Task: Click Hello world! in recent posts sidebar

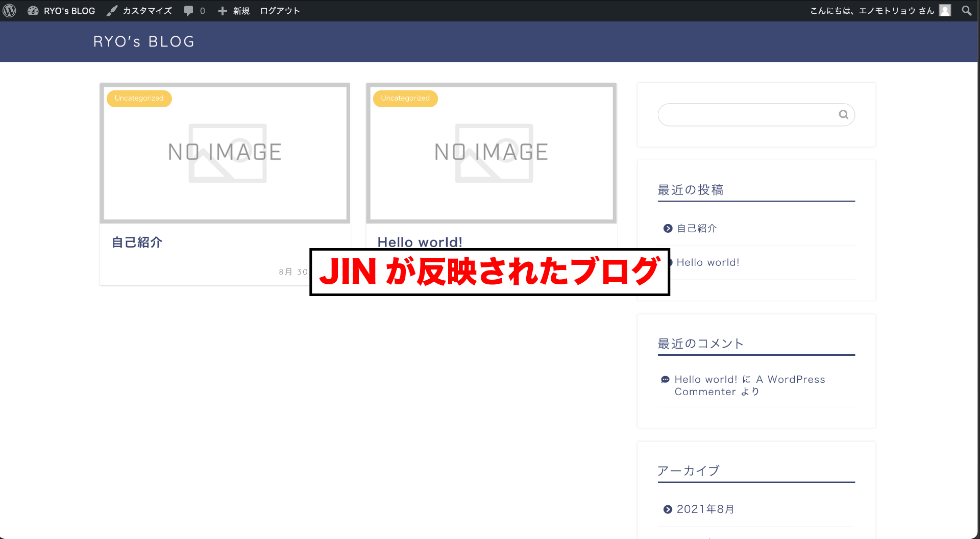Action: [x=708, y=262]
